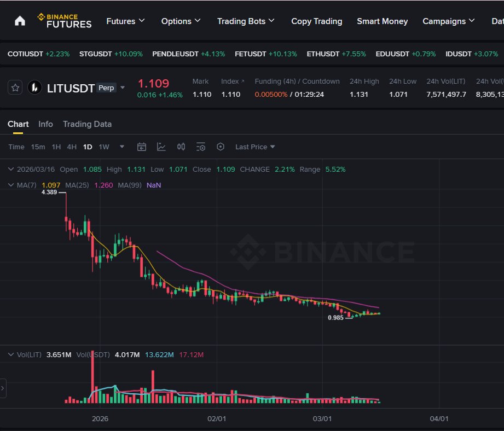Click the MA(7) 1.097 indicator label
Screen dimensions: 504x431
click(38, 185)
